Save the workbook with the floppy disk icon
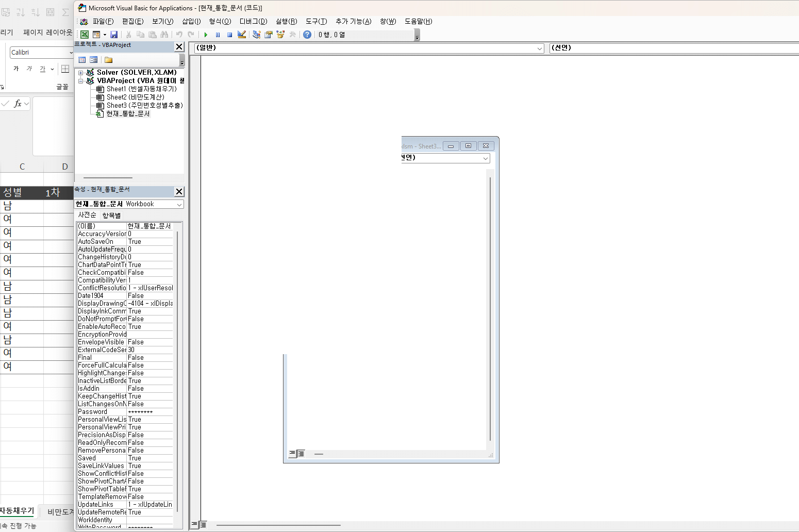 point(114,35)
